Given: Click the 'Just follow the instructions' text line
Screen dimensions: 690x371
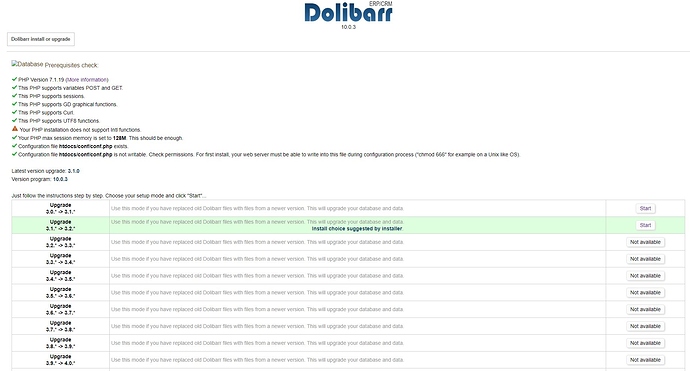Looking at the screenshot, I should click(x=109, y=195).
